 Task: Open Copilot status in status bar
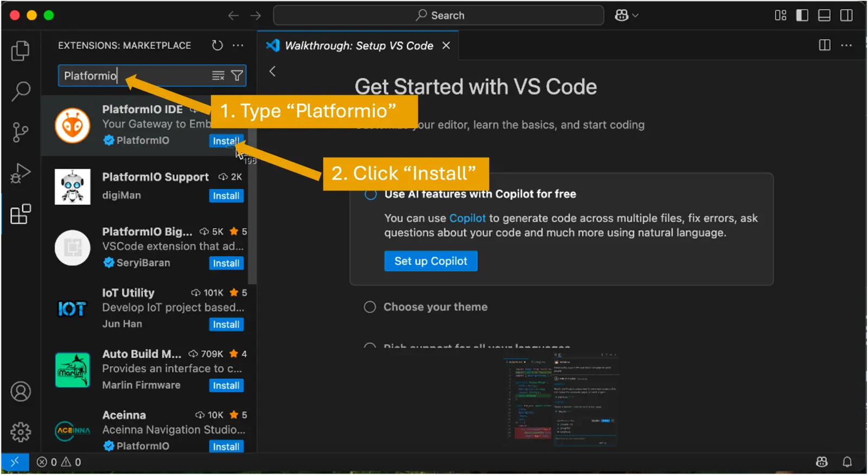point(822,462)
